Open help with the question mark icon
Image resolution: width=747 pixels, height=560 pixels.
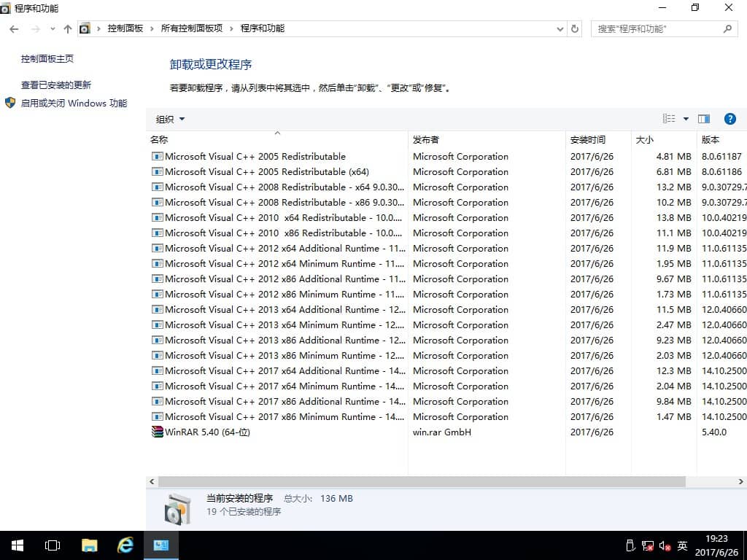tap(729, 119)
